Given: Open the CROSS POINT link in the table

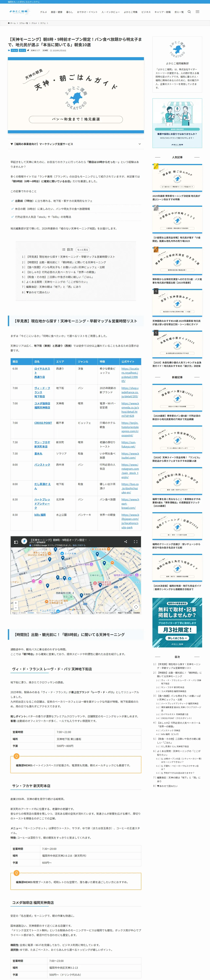Looking at the screenshot, I should 43,423.
